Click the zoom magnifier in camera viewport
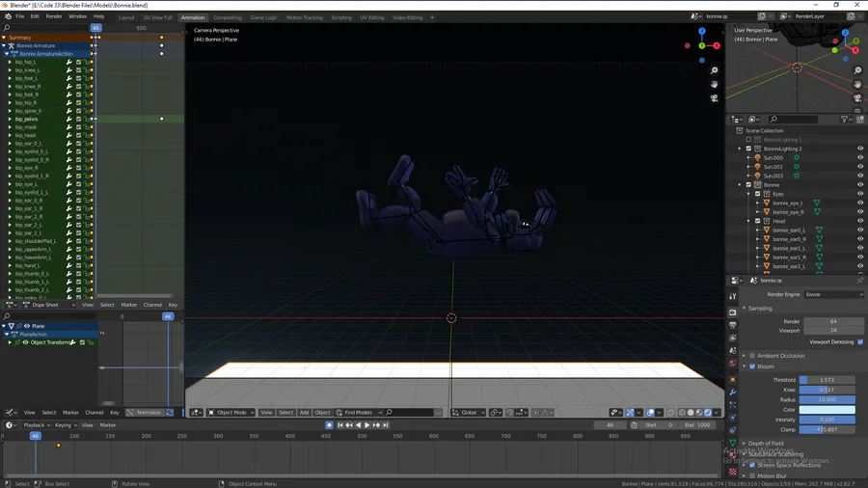868x488 pixels. point(714,70)
